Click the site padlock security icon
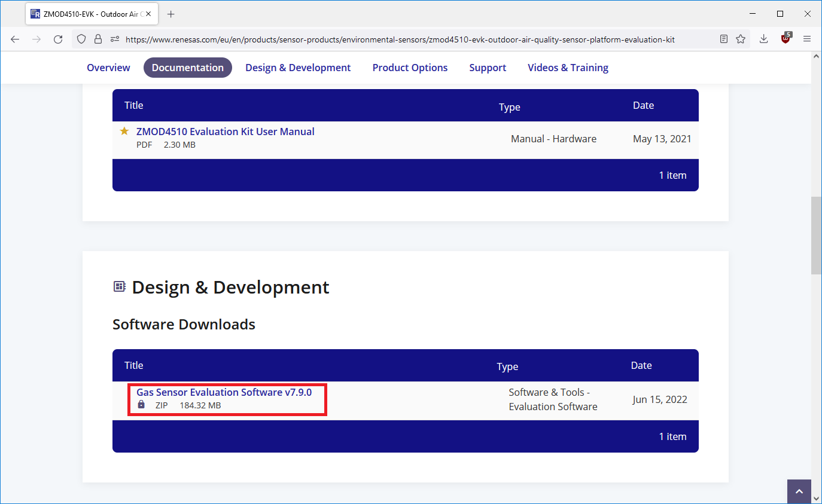 click(x=98, y=39)
